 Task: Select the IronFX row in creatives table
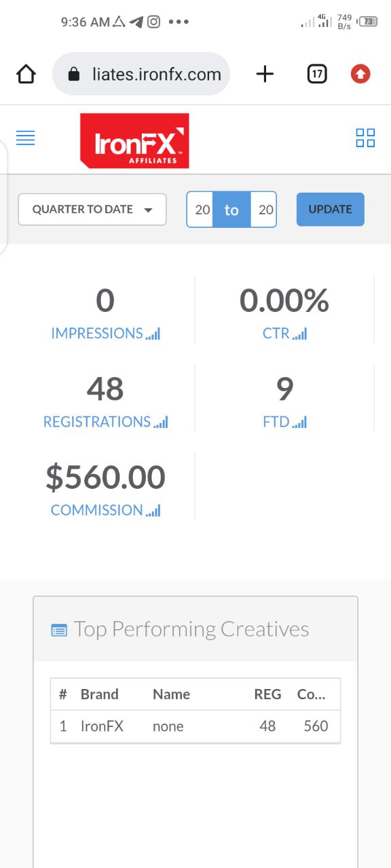point(195,726)
